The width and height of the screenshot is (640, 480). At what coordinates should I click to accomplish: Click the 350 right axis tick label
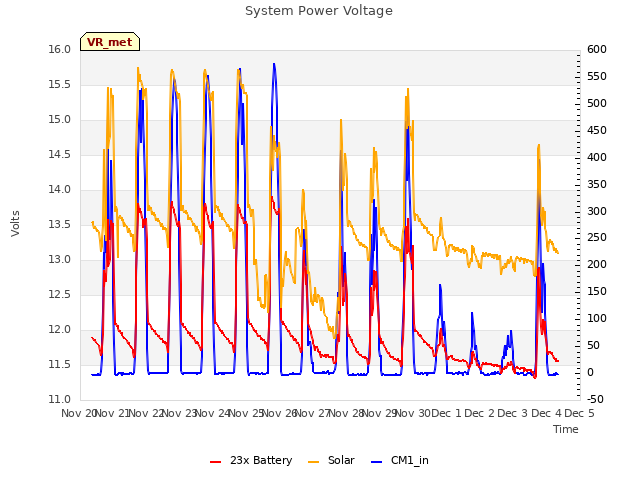597,184
